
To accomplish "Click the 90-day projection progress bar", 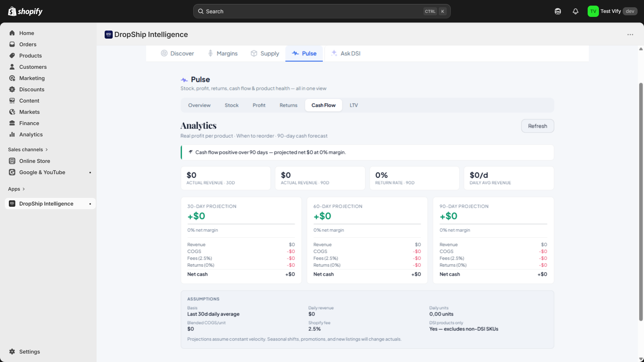I will click(493, 224).
